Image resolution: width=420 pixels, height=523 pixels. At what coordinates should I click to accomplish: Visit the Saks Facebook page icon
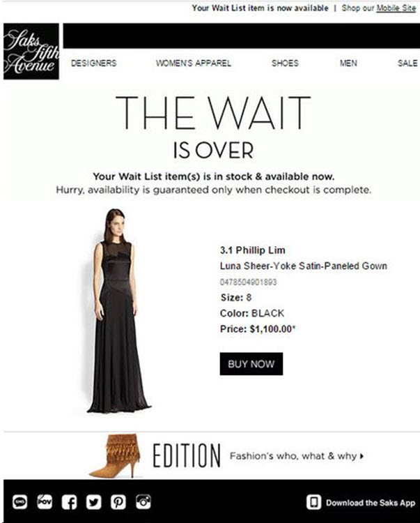pos(69,502)
